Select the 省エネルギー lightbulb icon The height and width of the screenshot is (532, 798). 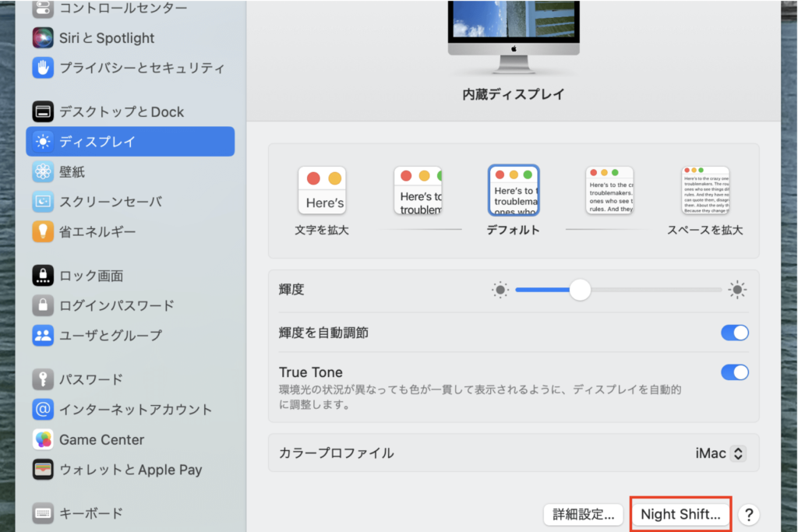(43, 231)
